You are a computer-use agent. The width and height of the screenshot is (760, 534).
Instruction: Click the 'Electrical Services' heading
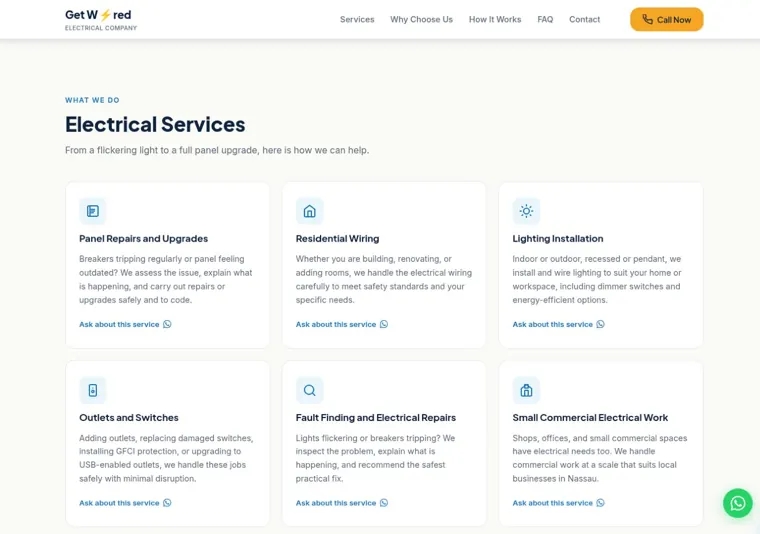click(x=155, y=125)
